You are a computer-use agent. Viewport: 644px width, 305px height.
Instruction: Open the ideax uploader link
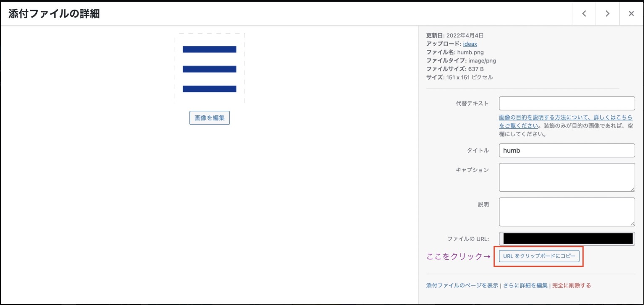470,44
